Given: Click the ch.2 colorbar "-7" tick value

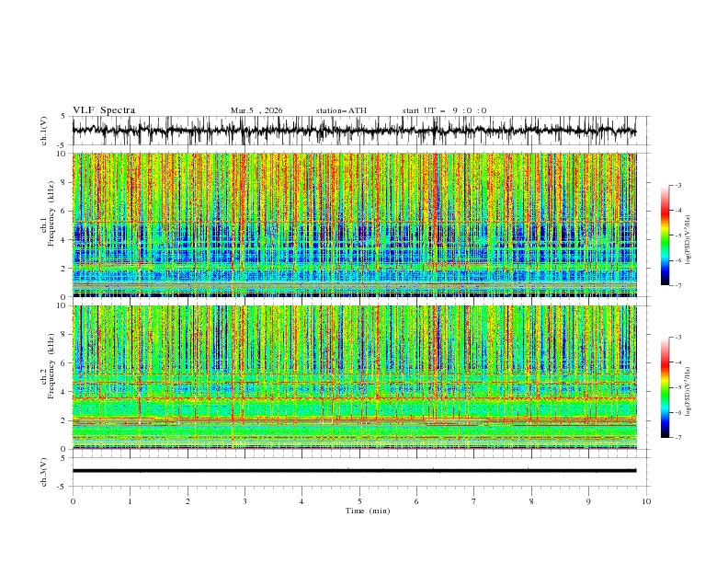Looking at the screenshot, I should tap(677, 438).
